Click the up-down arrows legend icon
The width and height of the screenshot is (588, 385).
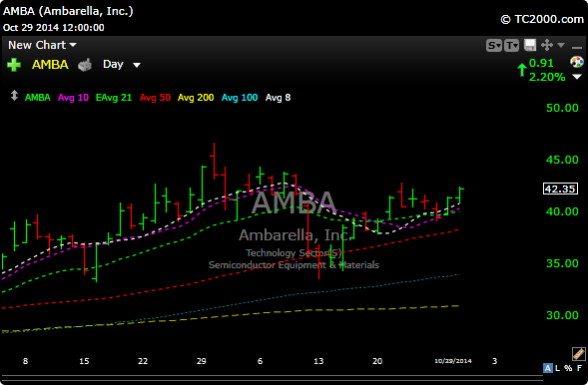(14, 95)
